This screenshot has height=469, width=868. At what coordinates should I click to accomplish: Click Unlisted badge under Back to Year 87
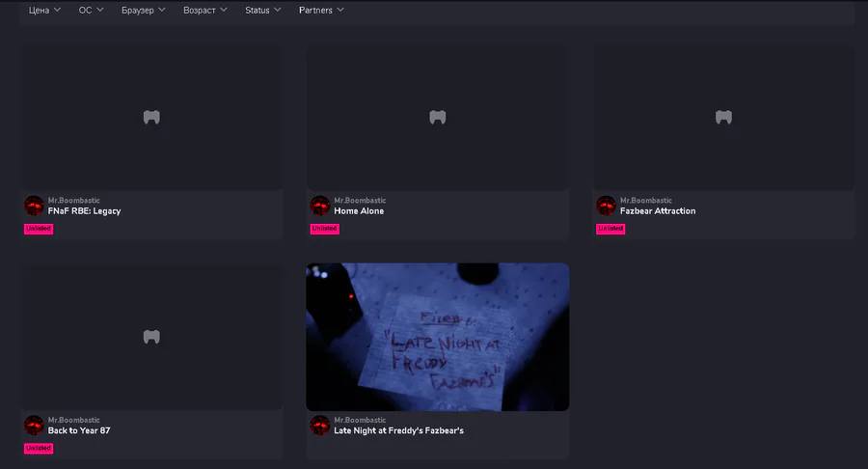(x=39, y=449)
